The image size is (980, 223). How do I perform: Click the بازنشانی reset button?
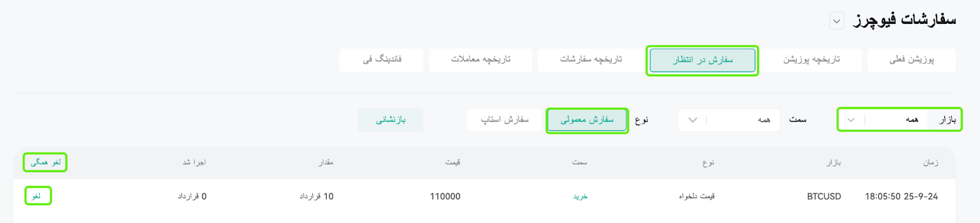click(391, 120)
